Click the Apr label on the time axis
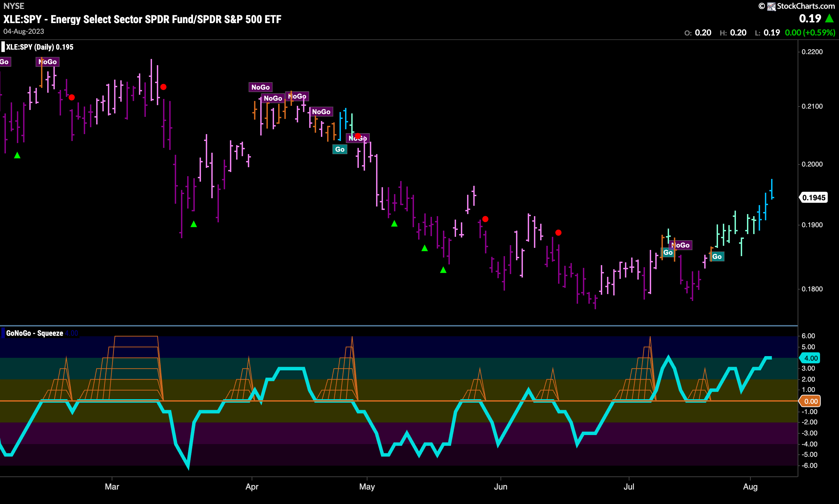This screenshot has height=504, width=839. tap(252, 486)
